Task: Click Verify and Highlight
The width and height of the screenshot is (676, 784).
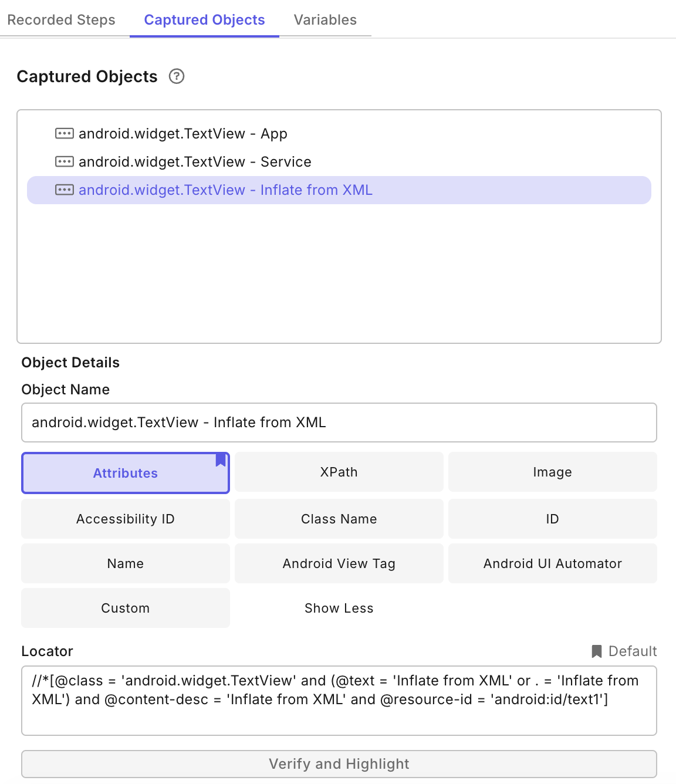Action: click(339, 764)
